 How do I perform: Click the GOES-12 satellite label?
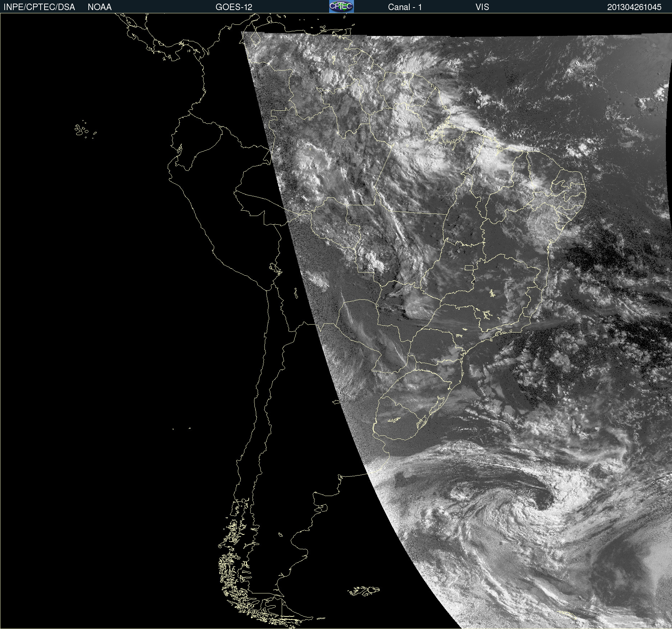click(x=234, y=7)
